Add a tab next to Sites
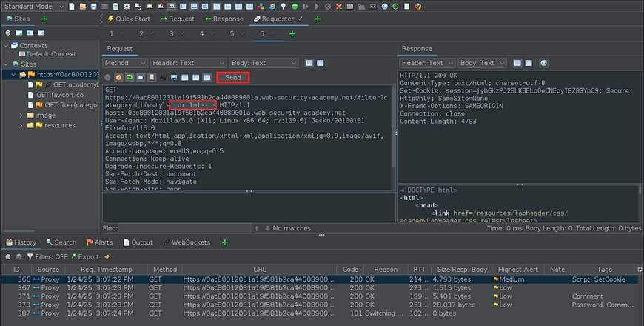 point(44,19)
